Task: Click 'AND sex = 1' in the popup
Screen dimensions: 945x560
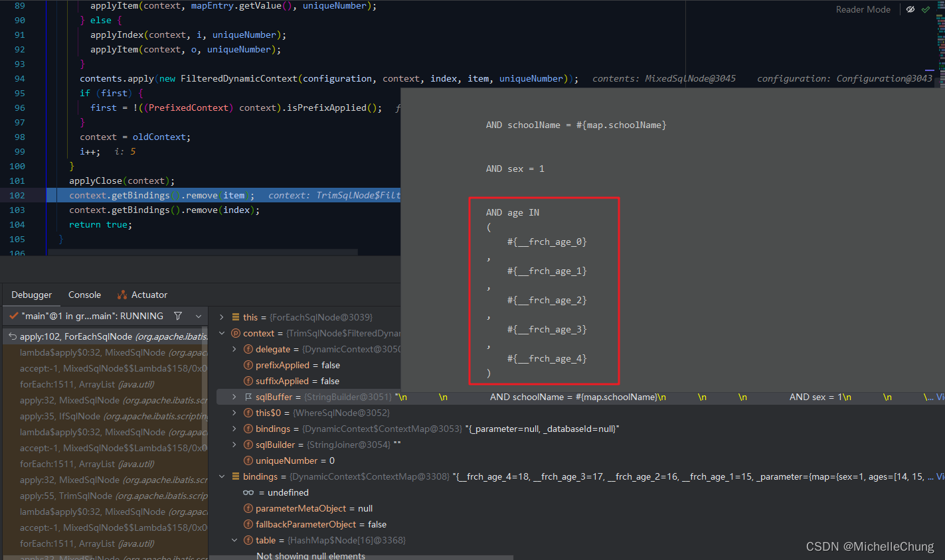Action: (515, 169)
